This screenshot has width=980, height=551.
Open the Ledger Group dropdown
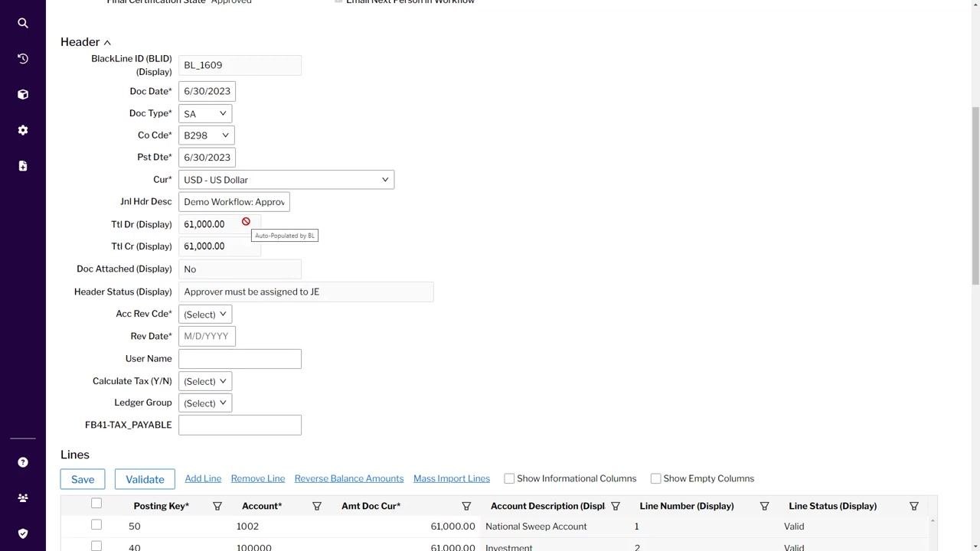(x=205, y=403)
